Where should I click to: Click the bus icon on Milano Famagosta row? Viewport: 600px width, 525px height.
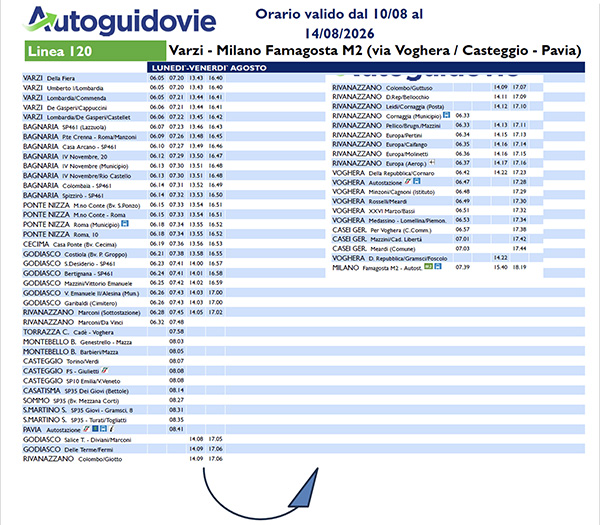coord(438,266)
